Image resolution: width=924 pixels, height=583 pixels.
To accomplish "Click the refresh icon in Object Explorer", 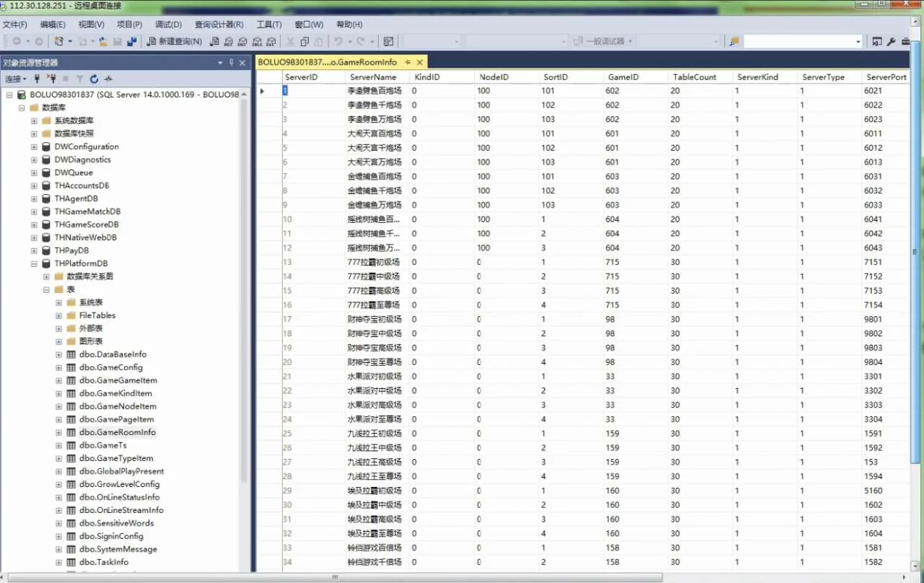I will pos(94,79).
